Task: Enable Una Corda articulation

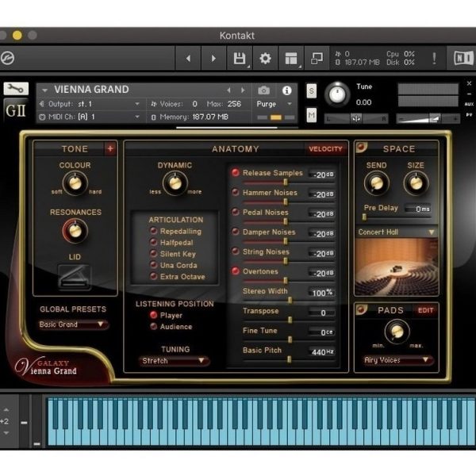Action: click(x=154, y=265)
